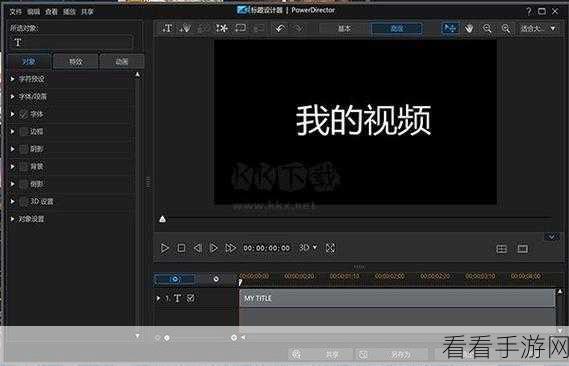
Task: Open the 文件 menu
Action: 16,12
